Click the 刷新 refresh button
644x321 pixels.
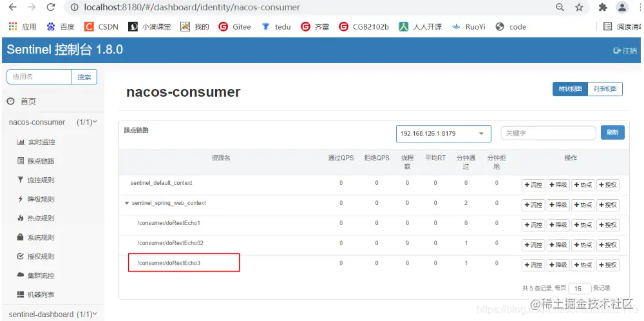(x=612, y=132)
